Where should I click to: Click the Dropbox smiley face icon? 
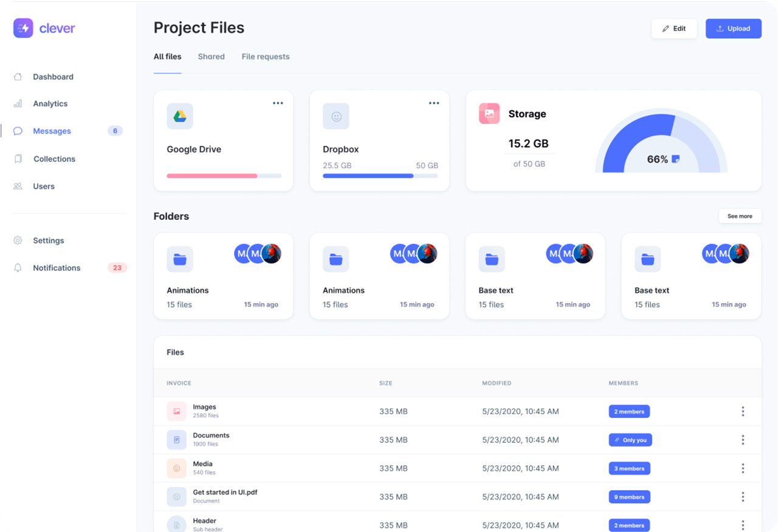point(336,116)
